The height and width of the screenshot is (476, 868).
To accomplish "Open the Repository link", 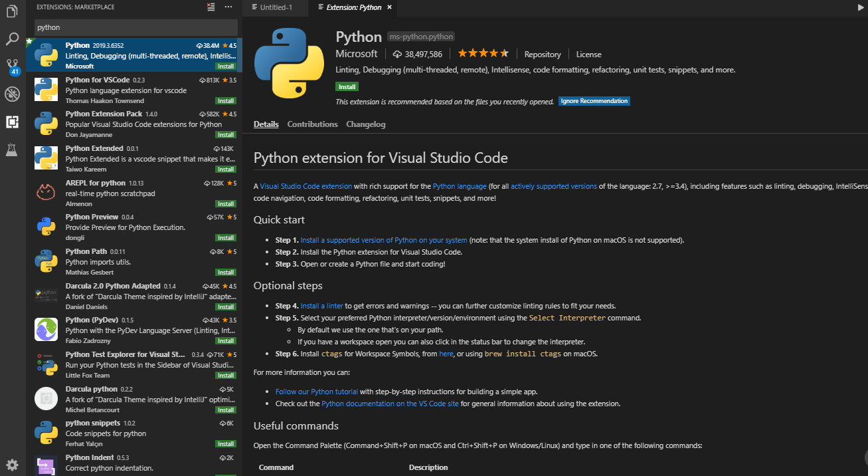I will click(x=542, y=55).
